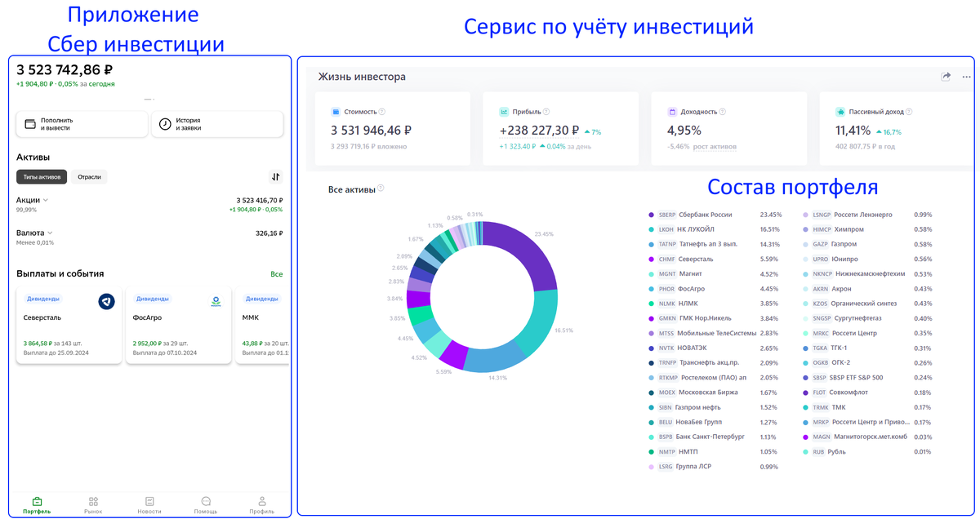The height and width of the screenshot is (519, 980).
Task: Select Совкомфлот legend row
Action: pyautogui.click(x=868, y=393)
